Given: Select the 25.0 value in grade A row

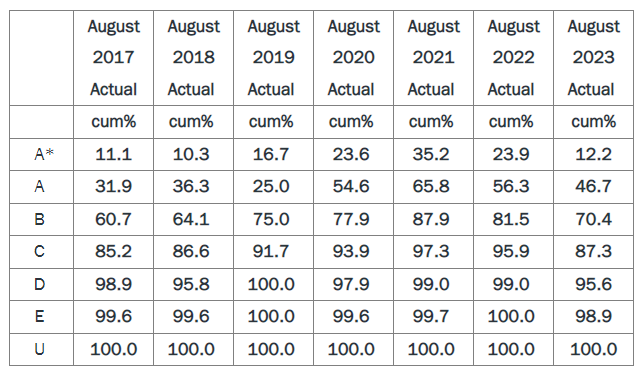Looking at the screenshot, I should (x=271, y=187).
